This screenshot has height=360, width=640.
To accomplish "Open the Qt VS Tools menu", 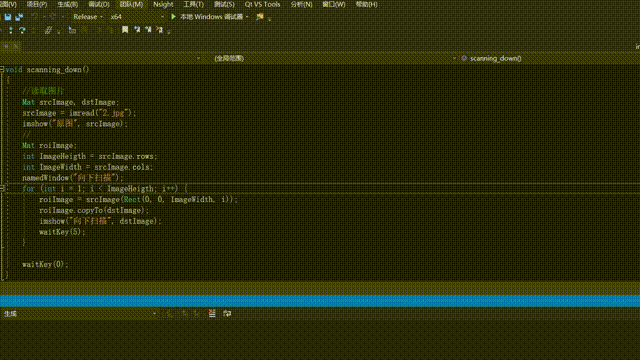I will tap(262, 4).
